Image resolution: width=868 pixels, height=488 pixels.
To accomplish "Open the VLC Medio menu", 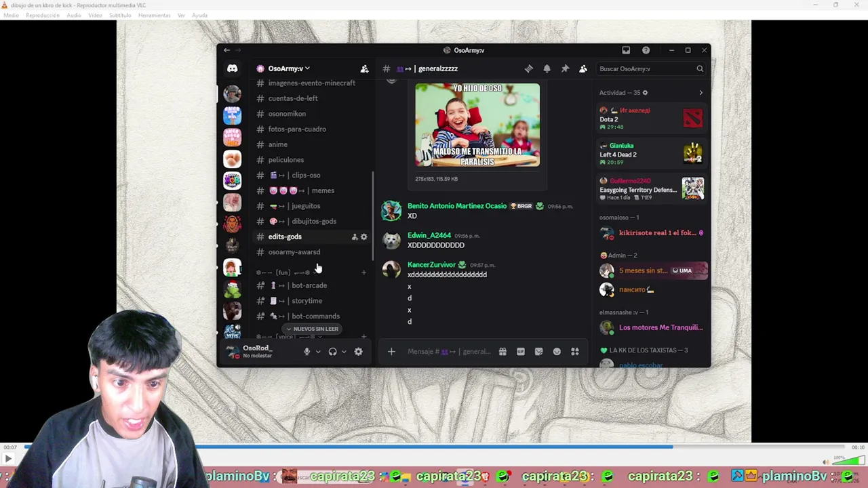I will 11,15.
